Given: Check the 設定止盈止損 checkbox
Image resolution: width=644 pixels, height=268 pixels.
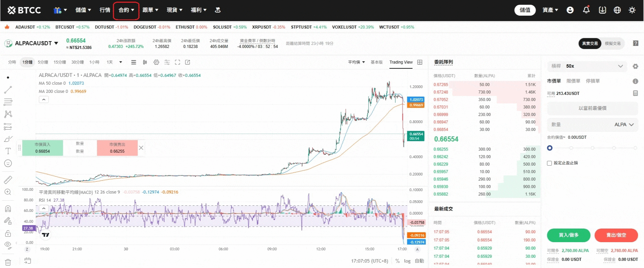Looking at the screenshot, I should click(x=549, y=163).
